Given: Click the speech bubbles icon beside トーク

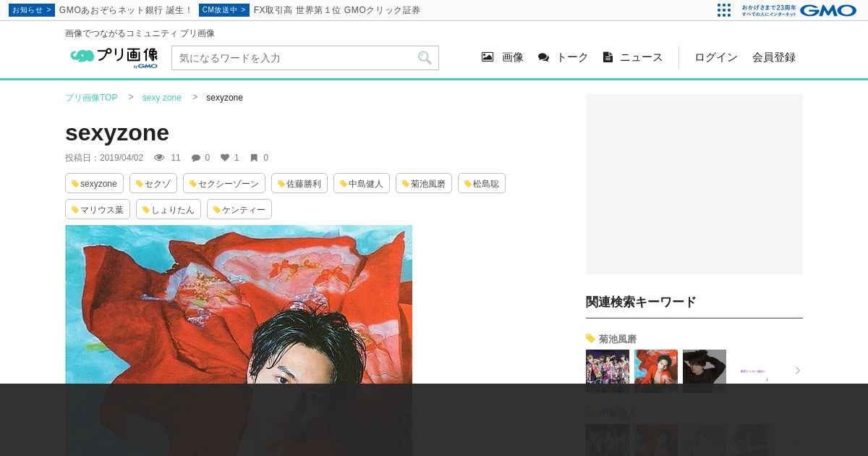Looking at the screenshot, I should pos(543,57).
